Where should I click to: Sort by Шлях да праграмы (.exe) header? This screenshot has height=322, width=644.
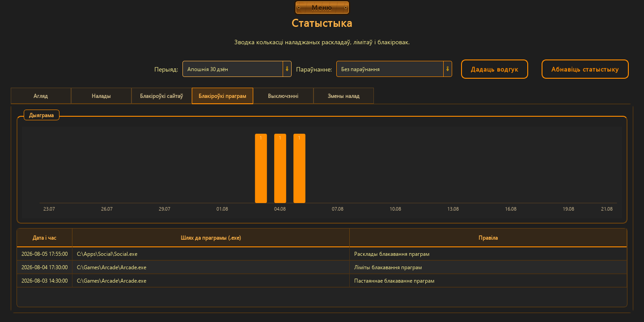coord(211,238)
